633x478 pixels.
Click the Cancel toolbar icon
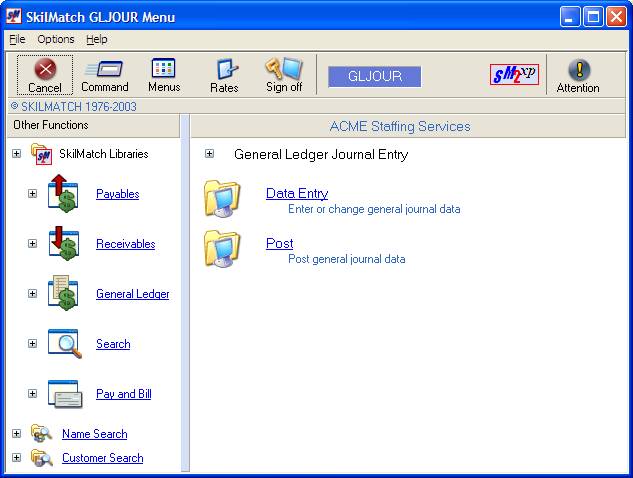pos(45,69)
